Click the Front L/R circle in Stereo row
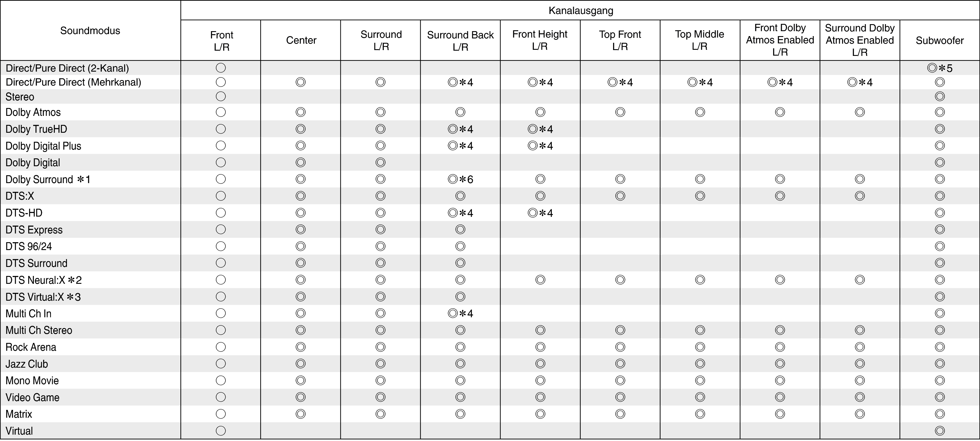The height and width of the screenshot is (441, 980). point(221,96)
